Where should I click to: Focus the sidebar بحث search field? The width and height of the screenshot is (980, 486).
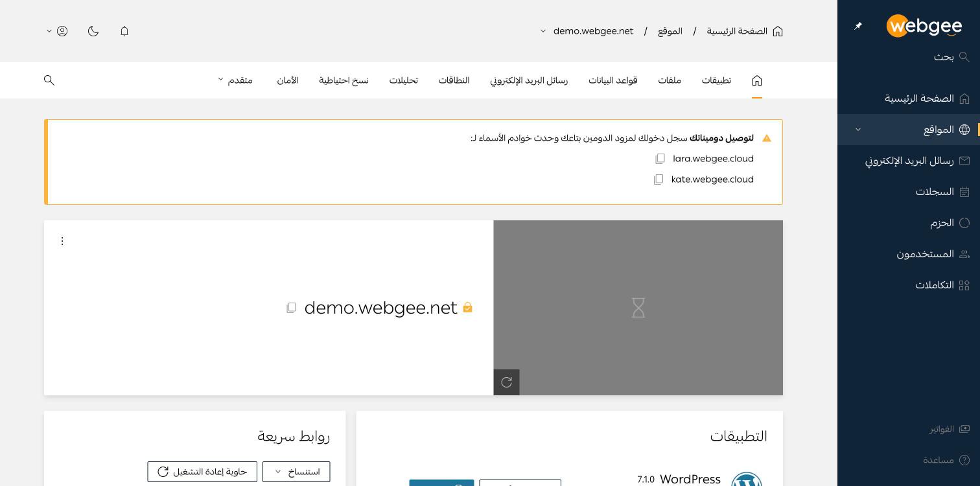(909, 57)
